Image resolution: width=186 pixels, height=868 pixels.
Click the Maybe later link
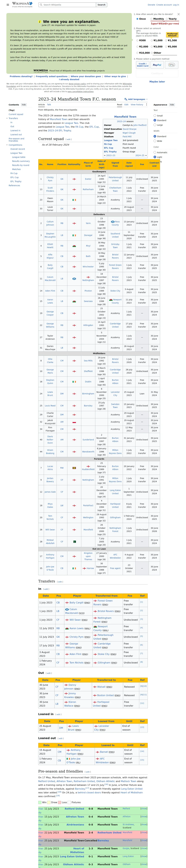(157, 82)
